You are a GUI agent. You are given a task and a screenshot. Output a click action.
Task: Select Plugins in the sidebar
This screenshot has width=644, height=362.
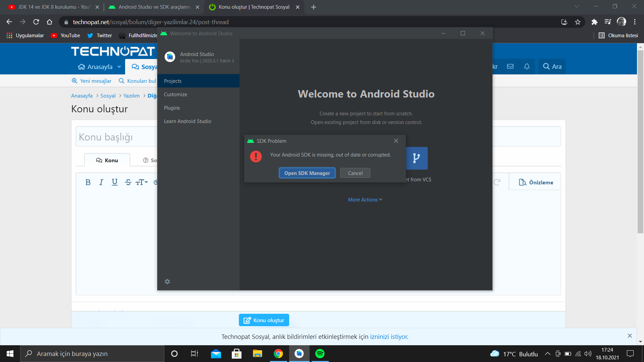[172, 108]
